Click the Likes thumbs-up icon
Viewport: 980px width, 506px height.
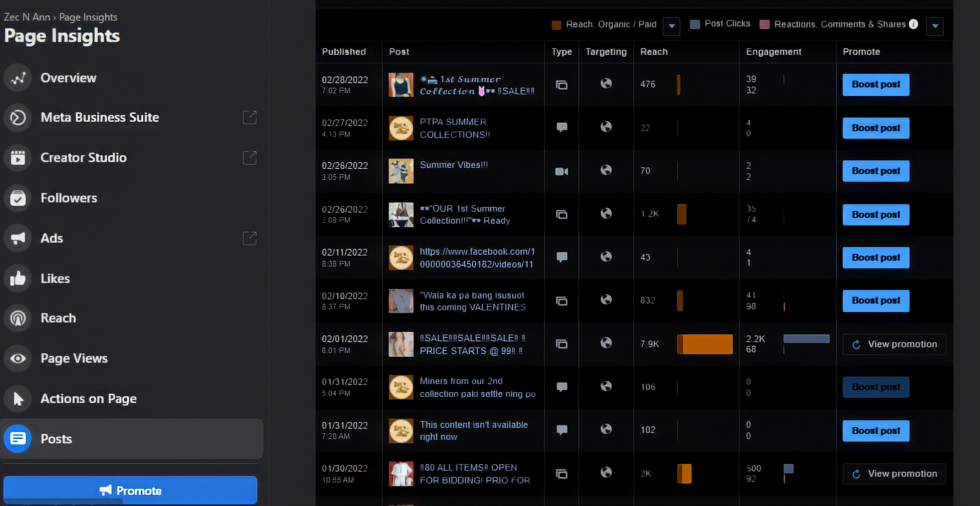[x=18, y=279]
